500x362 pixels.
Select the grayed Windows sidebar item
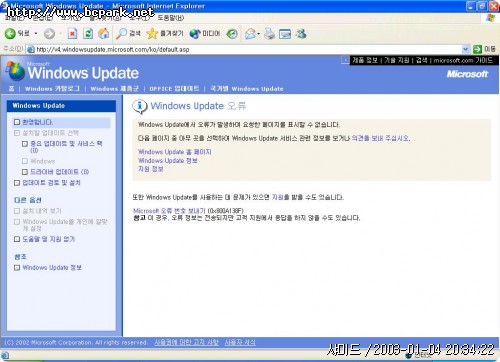coord(42,161)
